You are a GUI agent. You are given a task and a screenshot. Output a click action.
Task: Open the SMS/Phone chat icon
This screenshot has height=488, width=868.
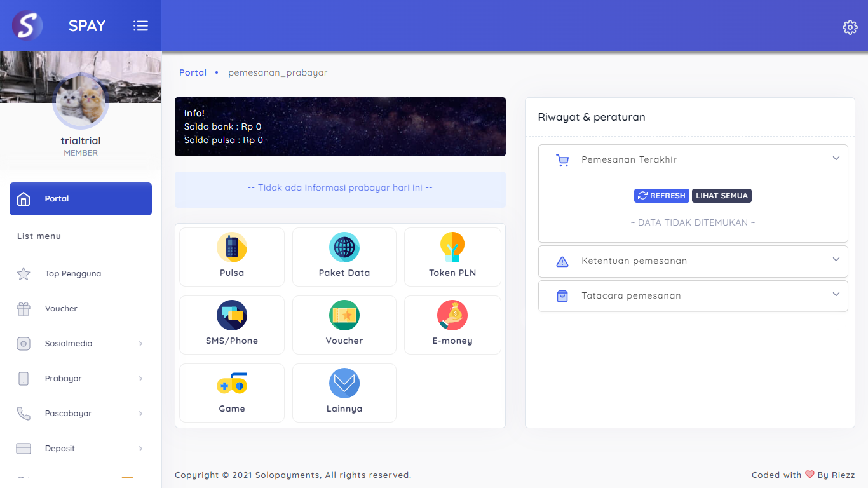point(232,316)
